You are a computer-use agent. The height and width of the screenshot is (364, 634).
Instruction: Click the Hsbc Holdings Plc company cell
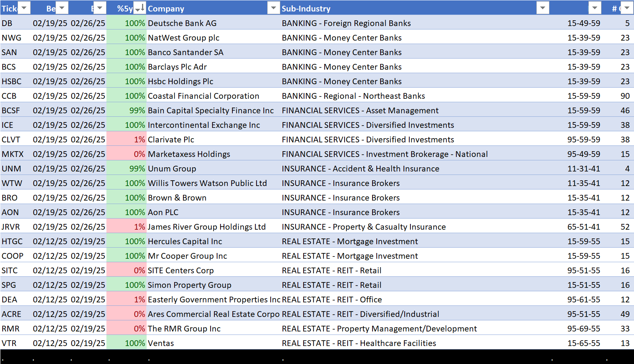point(214,81)
